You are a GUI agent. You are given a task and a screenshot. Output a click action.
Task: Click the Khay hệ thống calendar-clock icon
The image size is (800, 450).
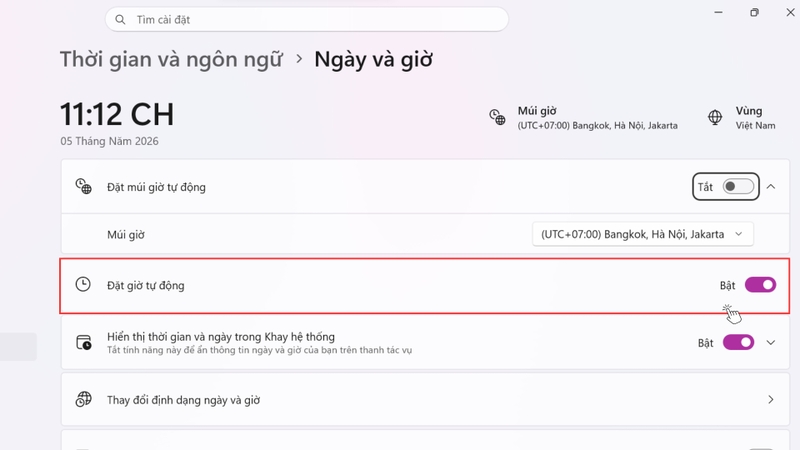coord(84,342)
